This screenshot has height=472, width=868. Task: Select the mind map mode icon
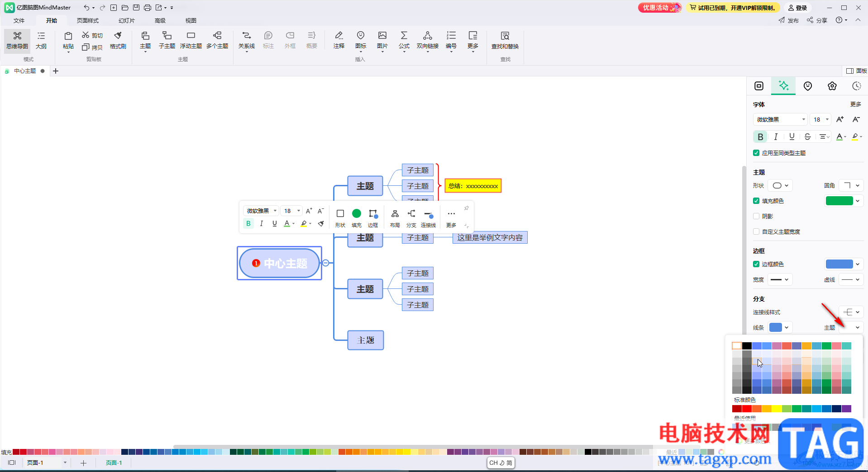17,40
